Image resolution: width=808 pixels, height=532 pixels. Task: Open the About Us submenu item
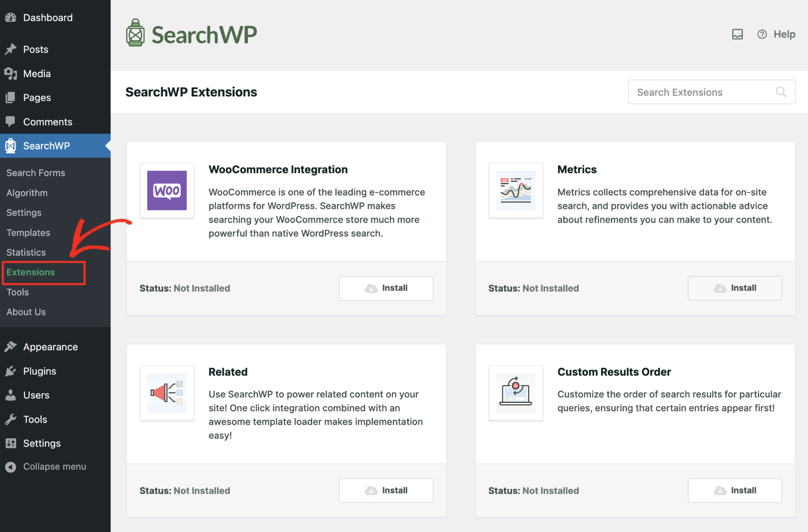[x=26, y=312]
